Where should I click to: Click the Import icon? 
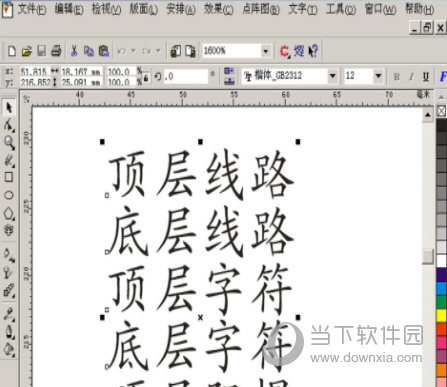pos(176,51)
